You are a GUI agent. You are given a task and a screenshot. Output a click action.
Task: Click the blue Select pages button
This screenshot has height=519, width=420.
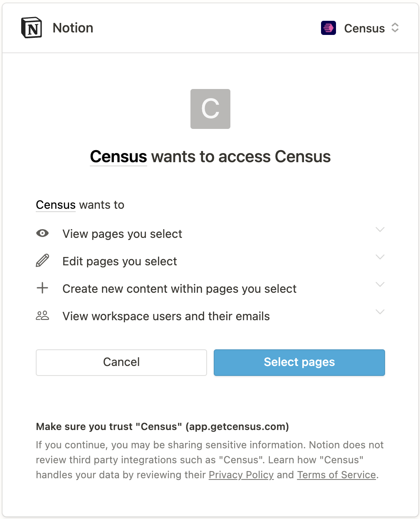pyautogui.click(x=299, y=362)
